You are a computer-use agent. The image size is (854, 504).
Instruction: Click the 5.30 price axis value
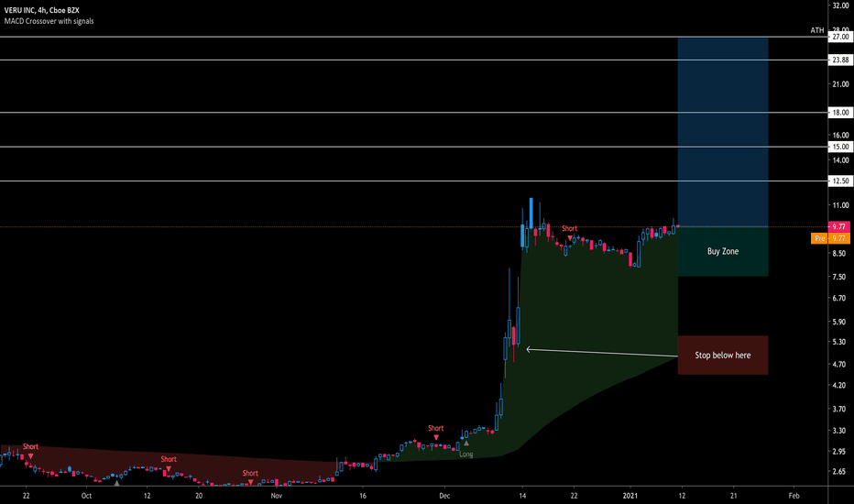click(x=840, y=342)
